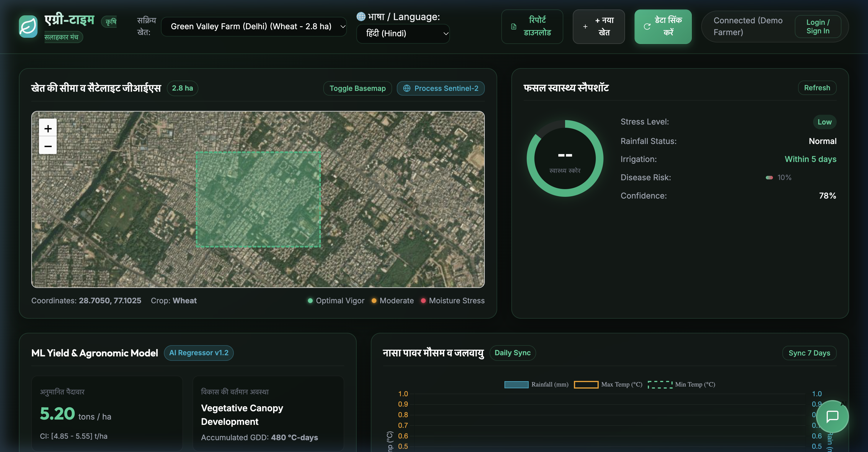Click the document icon on report download

[x=513, y=27]
